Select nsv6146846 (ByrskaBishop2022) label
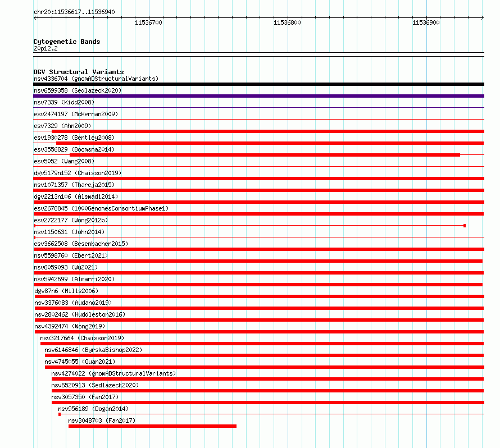 (93, 350)
